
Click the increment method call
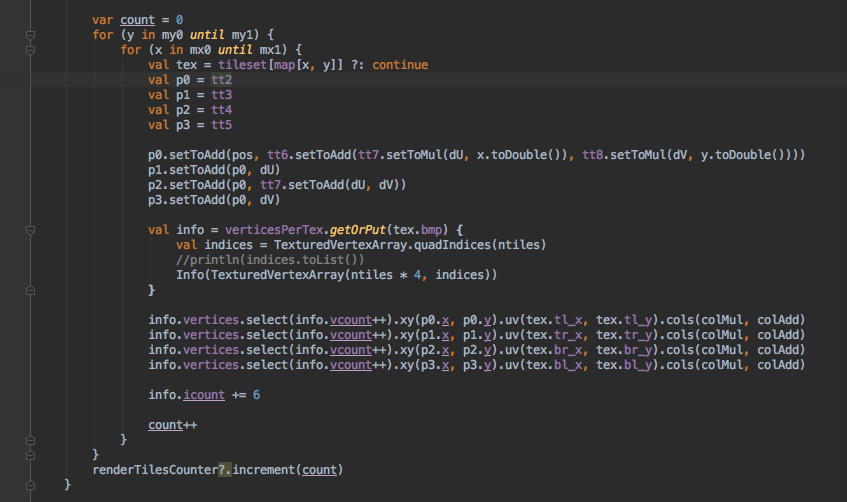coord(267,470)
